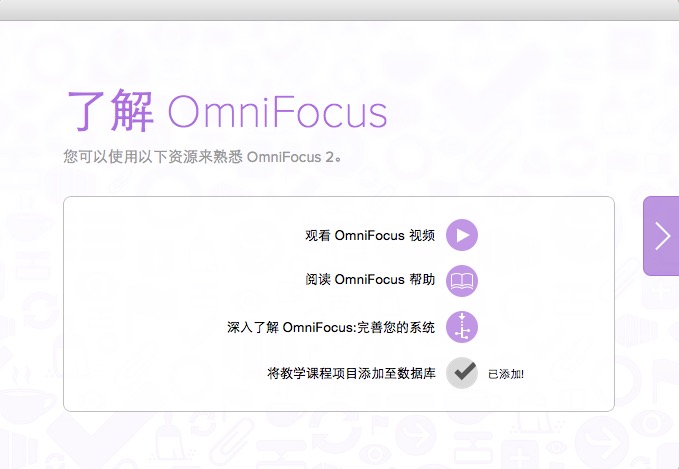The image size is (679, 469).
Task: Click 深入了解 OmniFocus:完善您的系统 label
Action: [x=331, y=327]
